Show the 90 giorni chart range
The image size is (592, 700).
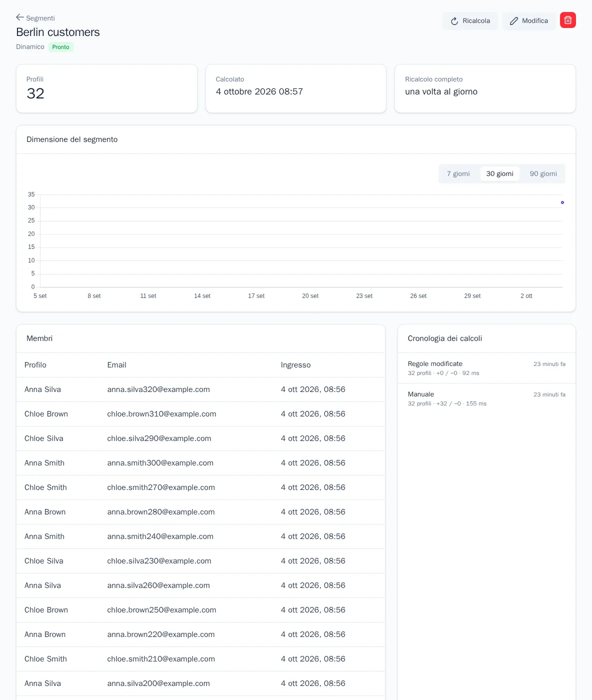pyautogui.click(x=543, y=174)
